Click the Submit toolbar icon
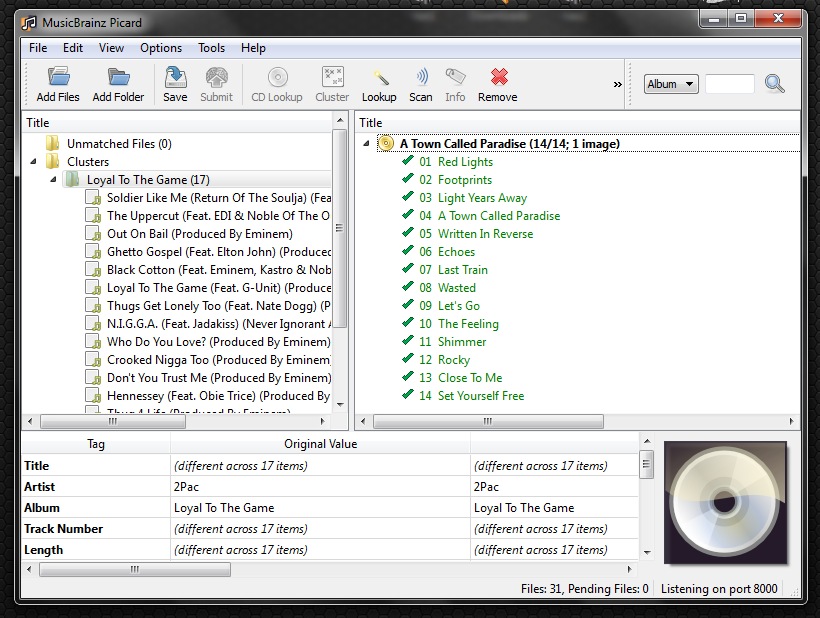 click(x=217, y=77)
